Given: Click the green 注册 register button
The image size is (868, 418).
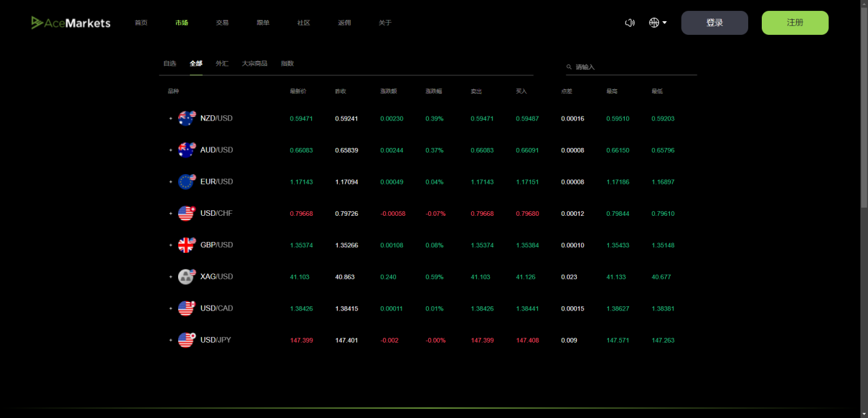Looking at the screenshot, I should tap(794, 22).
